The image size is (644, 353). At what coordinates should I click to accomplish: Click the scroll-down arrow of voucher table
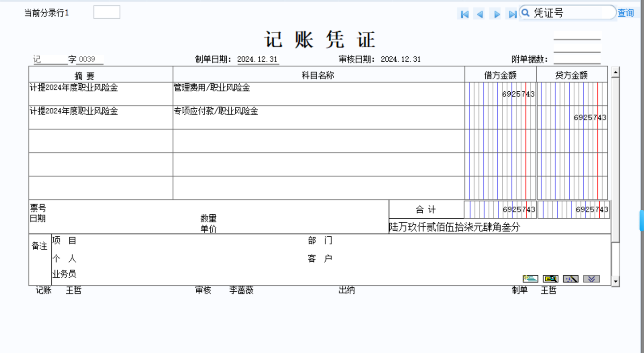[x=615, y=281]
